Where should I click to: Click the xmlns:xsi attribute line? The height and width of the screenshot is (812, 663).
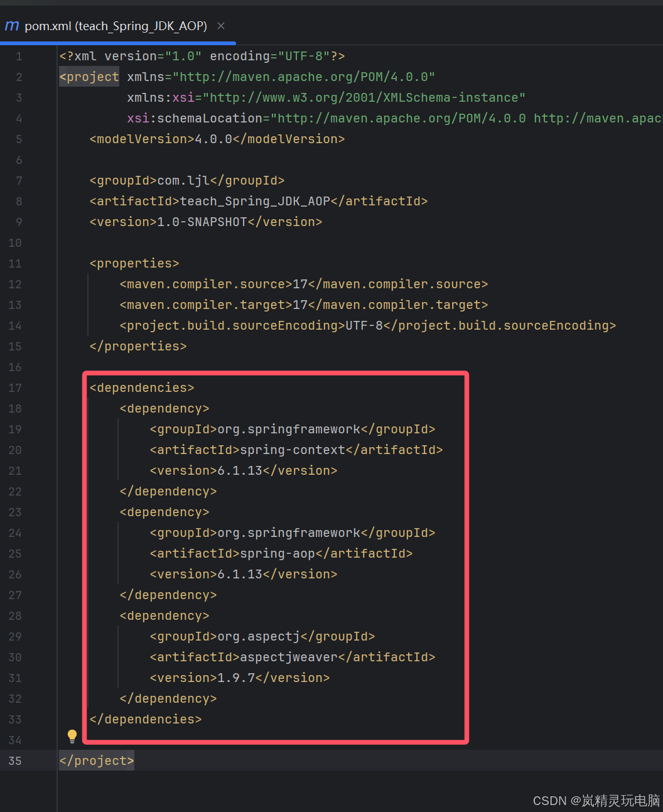pos(326,97)
